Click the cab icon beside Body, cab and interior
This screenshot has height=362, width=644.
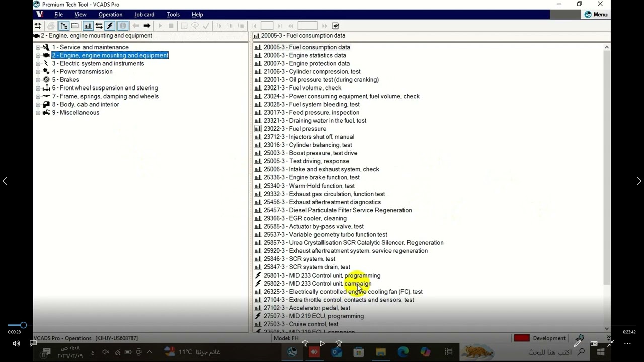click(x=46, y=104)
